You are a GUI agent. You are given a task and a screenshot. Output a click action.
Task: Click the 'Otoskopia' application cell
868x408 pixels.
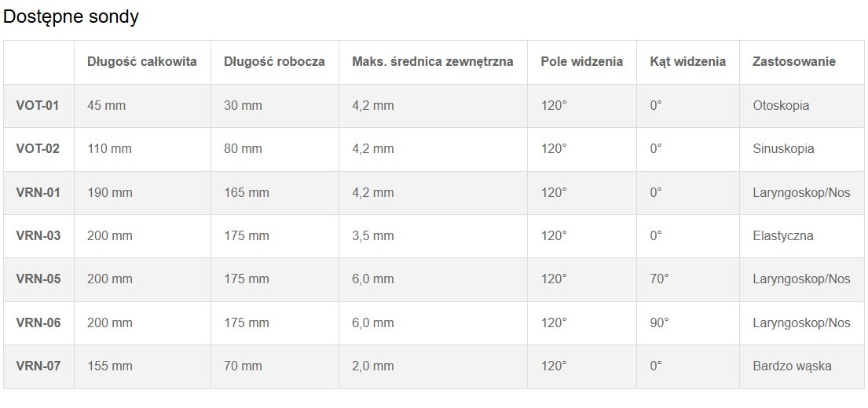tap(781, 105)
